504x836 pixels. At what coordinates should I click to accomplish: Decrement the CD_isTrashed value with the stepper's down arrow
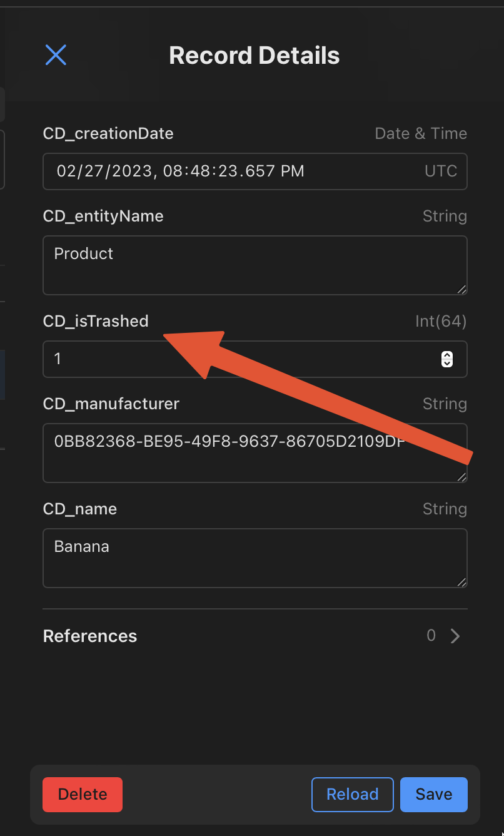447,364
